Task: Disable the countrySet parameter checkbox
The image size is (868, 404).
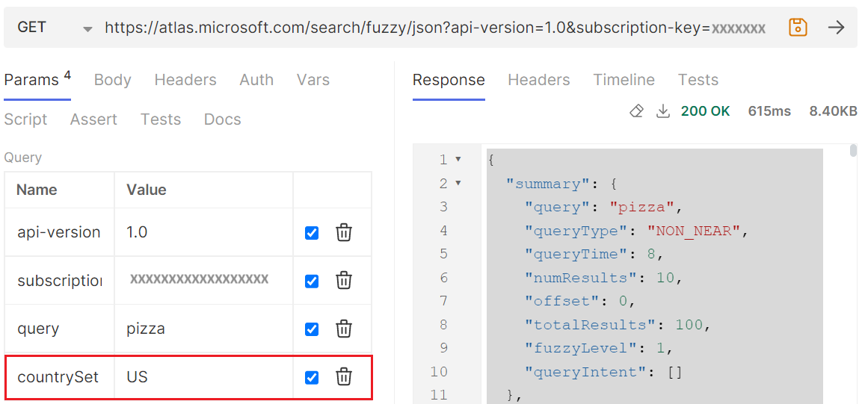Action: click(x=312, y=377)
